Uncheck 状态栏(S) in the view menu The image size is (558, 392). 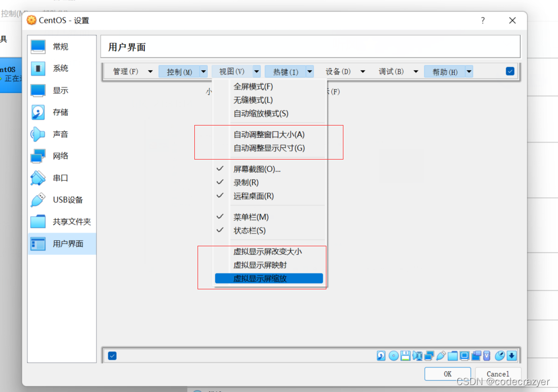(270, 230)
